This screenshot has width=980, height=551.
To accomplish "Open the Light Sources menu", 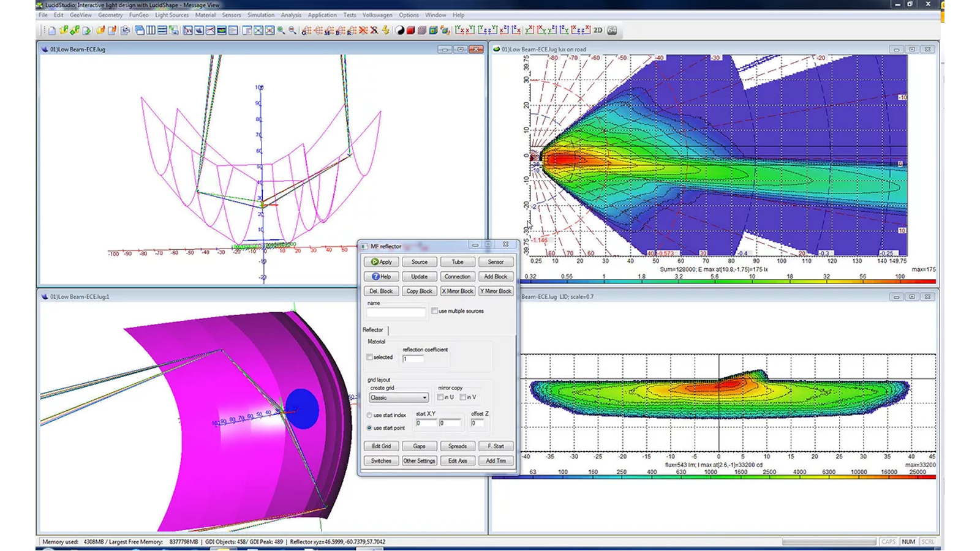I will coord(171,15).
